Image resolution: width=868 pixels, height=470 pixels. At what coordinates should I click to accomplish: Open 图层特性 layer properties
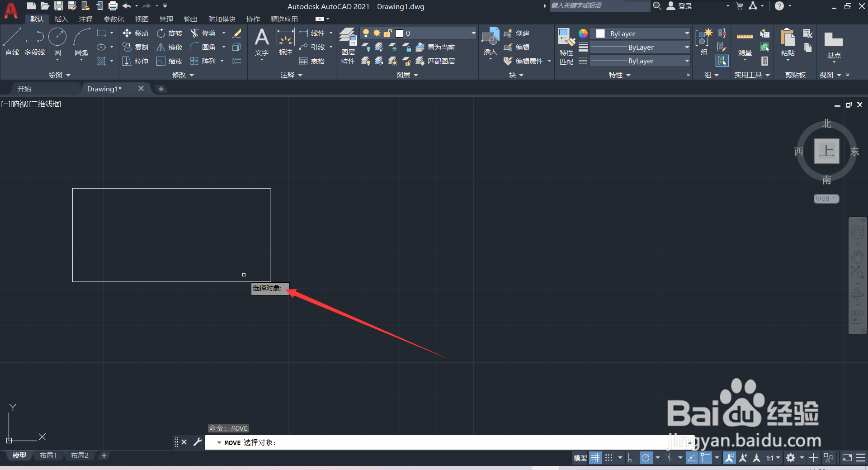point(348,46)
